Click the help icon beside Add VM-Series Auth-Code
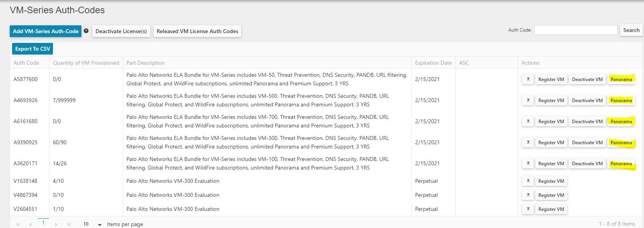The width and height of the screenshot is (644, 228). click(86, 31)
